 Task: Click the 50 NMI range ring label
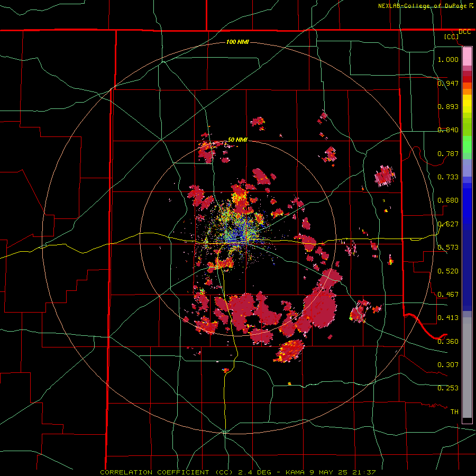tap(237, 140)
